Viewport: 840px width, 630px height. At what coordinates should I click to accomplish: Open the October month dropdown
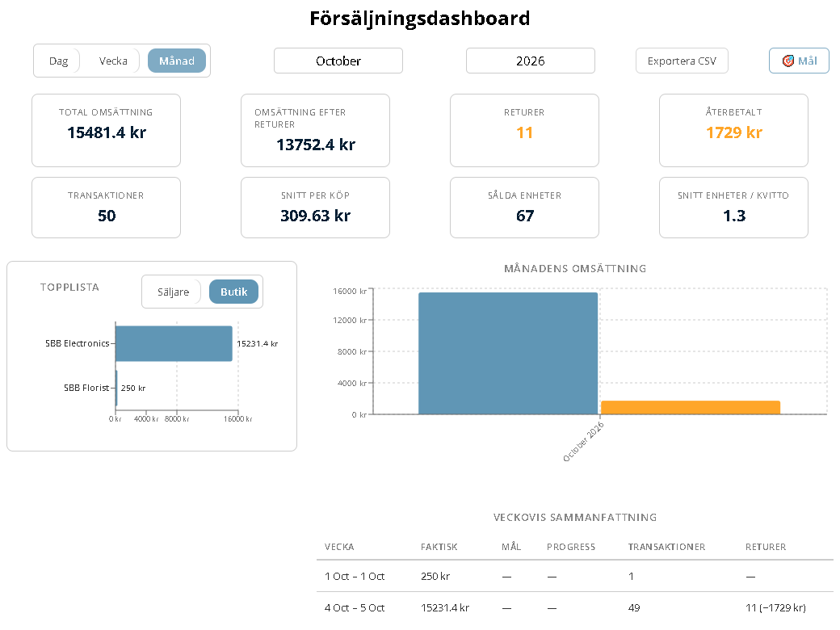338,61
